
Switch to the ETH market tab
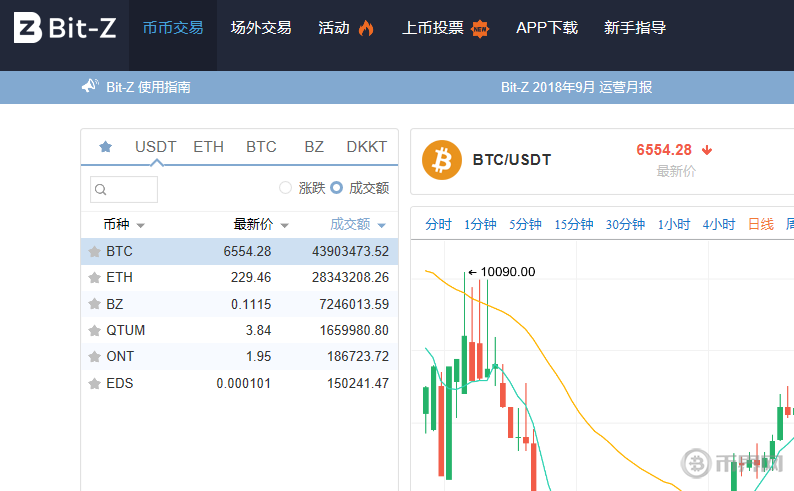(x=208, y=147)
